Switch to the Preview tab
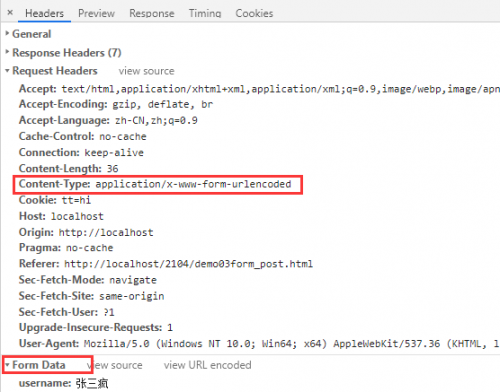500x392 pixels. coord(96,13)
